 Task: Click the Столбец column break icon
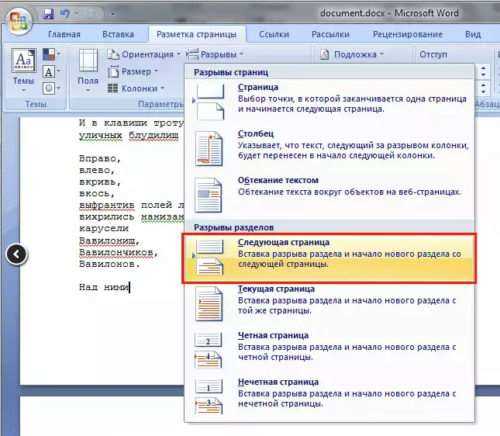pyautogui.click(x=209, y=149)
